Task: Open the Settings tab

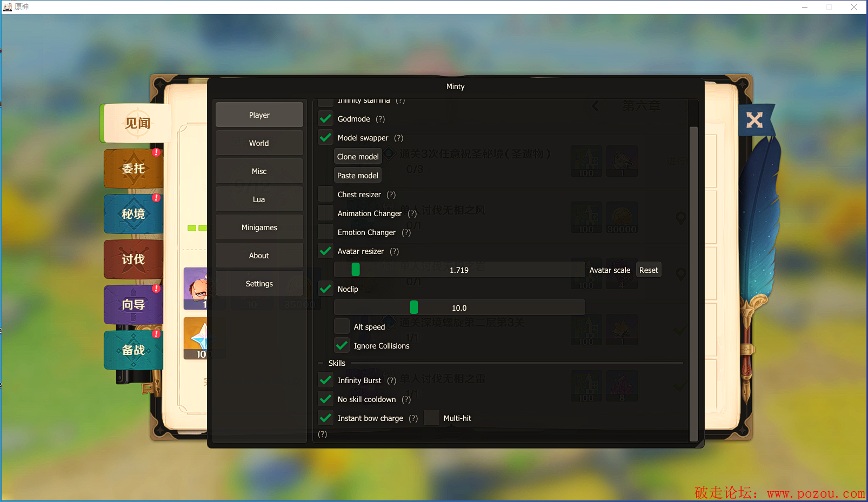Action: (x=259, y=284)
